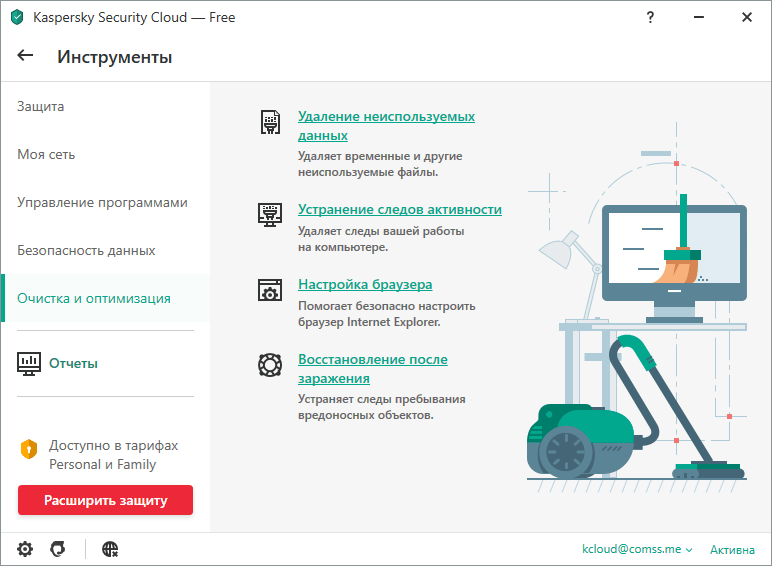Click the orange shield lock icon

tap(29, 449)
